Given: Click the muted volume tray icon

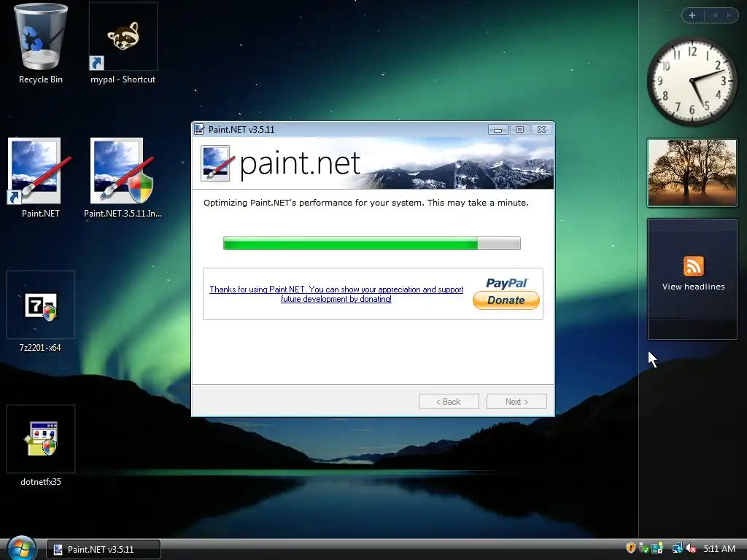Looking at the screenshot, I should coord(691,548).
